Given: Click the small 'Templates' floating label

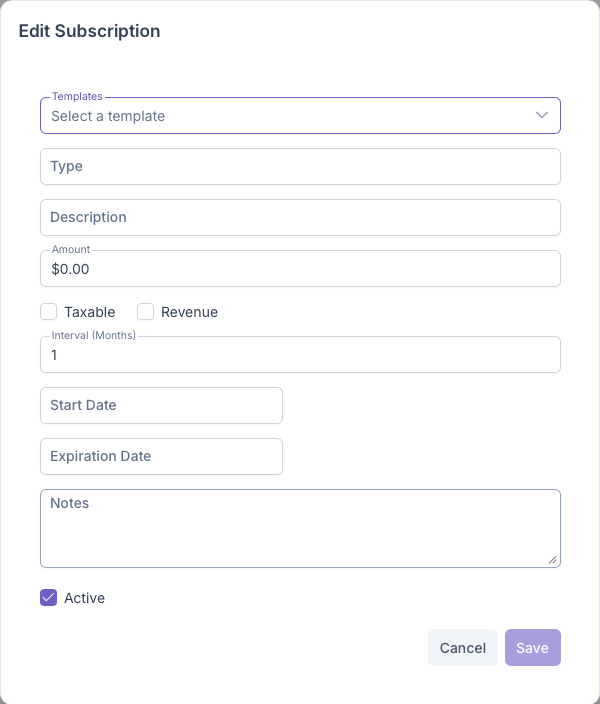Looking at the screenshot, I should 77,97.
